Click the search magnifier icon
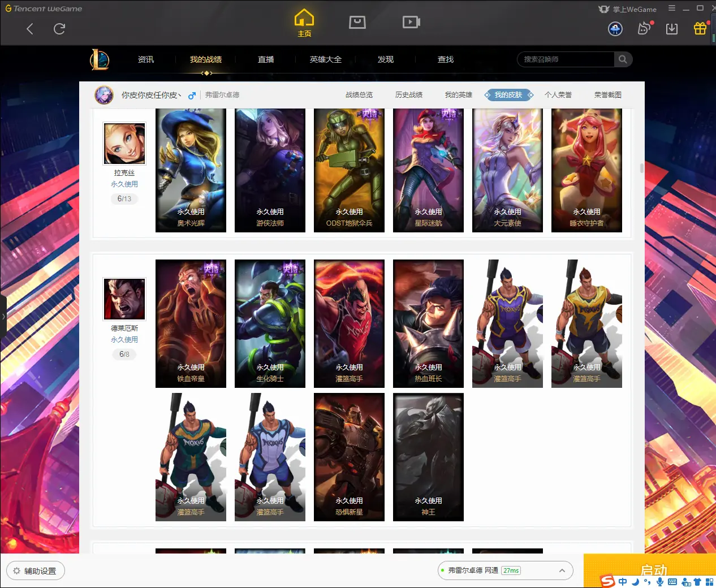 click(623, 59)
